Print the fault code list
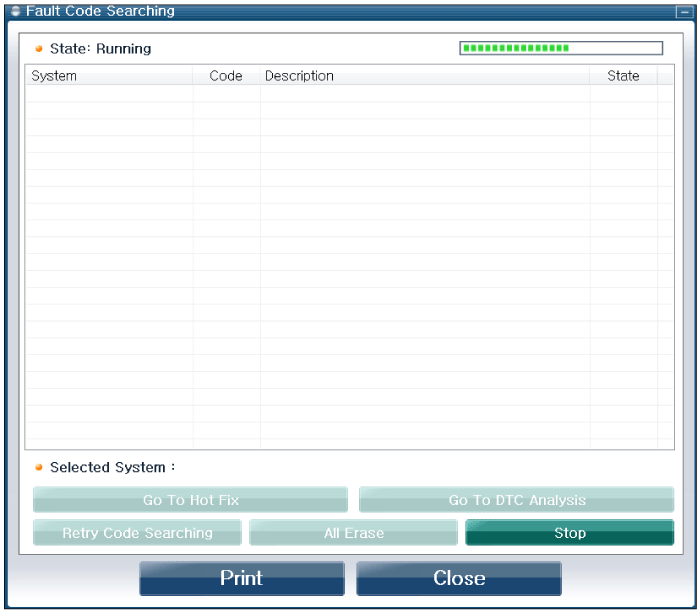 (242, 578)
